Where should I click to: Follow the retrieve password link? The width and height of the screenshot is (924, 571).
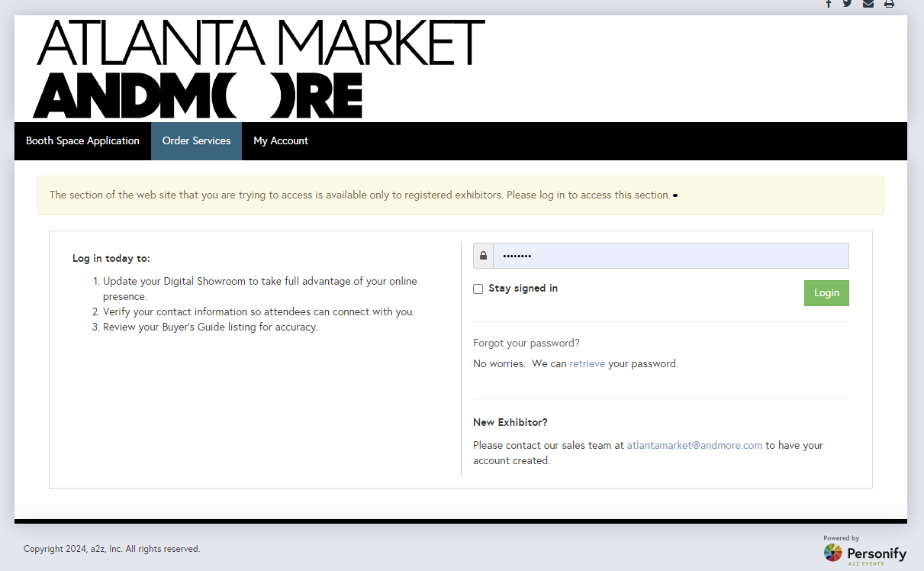pyautogui.click(x=587, y=363)
